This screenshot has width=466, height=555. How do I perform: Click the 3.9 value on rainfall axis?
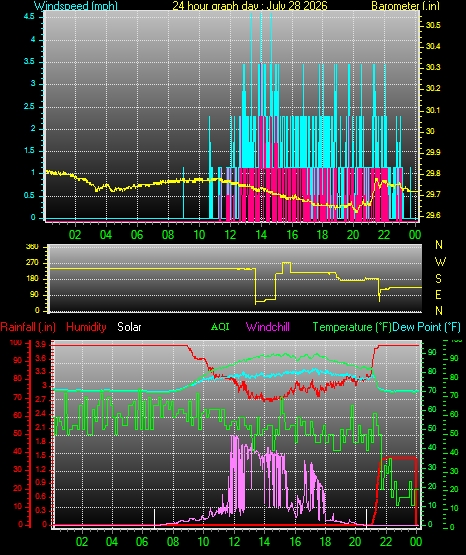pyautogui.click(x=41, y=345)
